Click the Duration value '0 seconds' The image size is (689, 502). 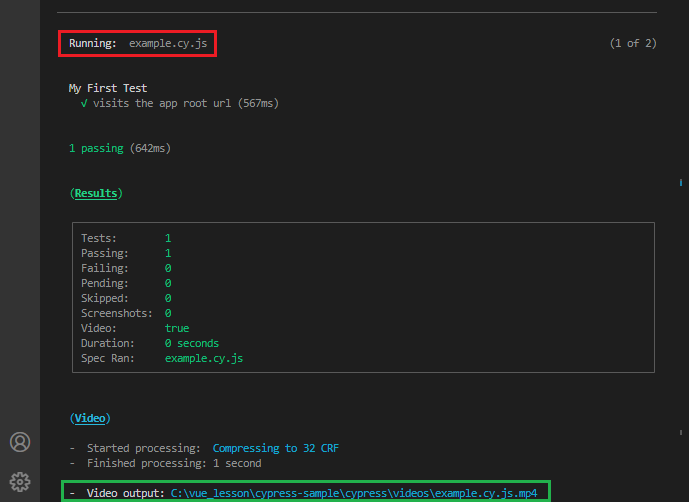tap(192, 343)
